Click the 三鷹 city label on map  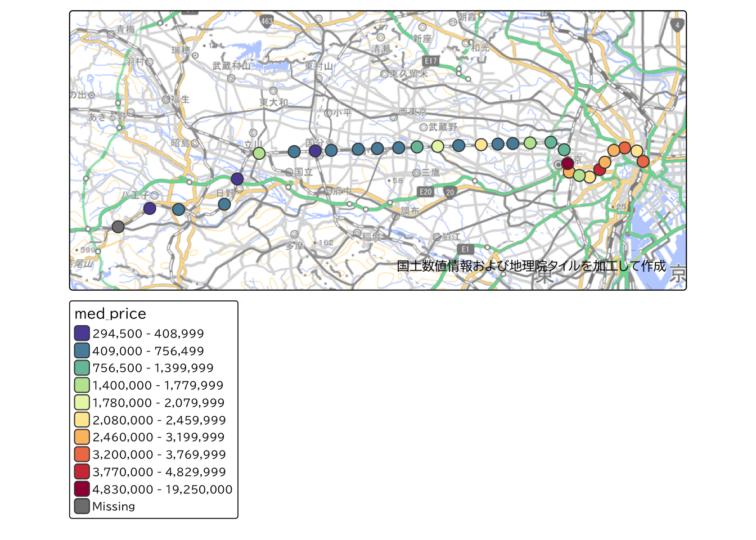tap(431, 172)
